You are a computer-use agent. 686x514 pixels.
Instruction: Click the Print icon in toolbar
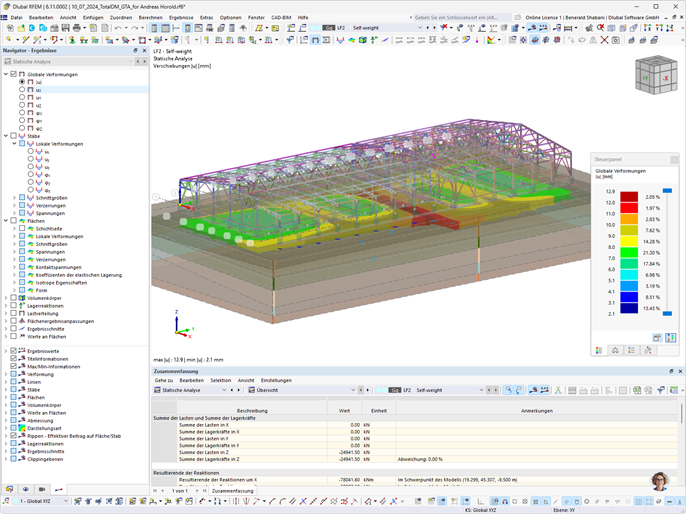coord(77,28)
